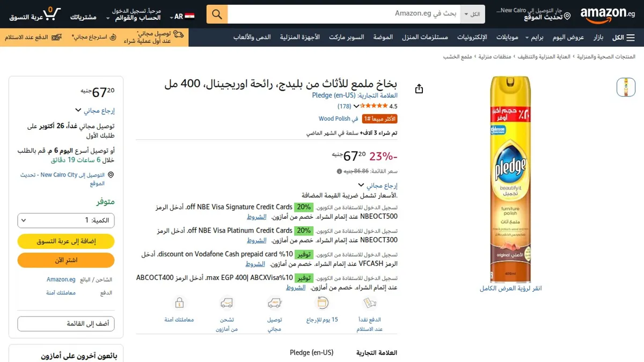Click terms link for NBEOCT300 coupon
644x362 pixels.
[257, 241]
